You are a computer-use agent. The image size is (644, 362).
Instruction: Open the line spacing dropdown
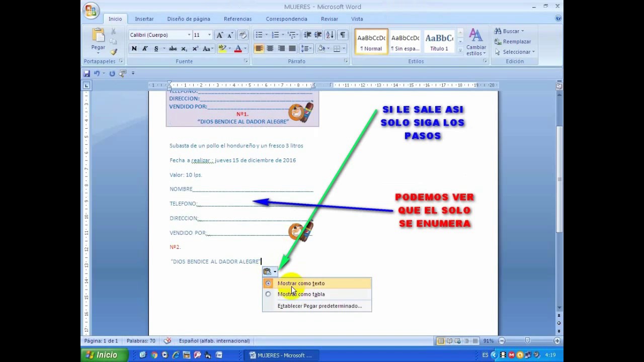tap(306, 49)
